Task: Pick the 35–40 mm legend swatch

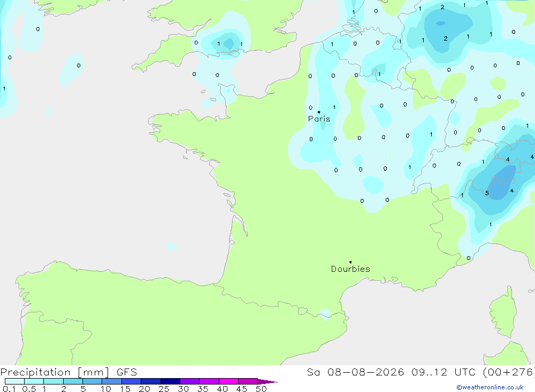Action: click(x=209, y=381)
